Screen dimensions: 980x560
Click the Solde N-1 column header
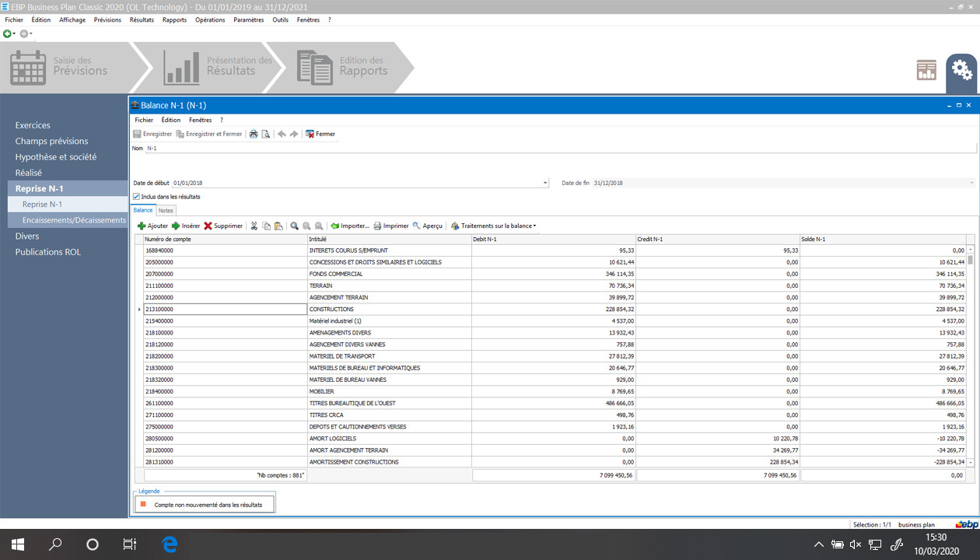point(883,239)
